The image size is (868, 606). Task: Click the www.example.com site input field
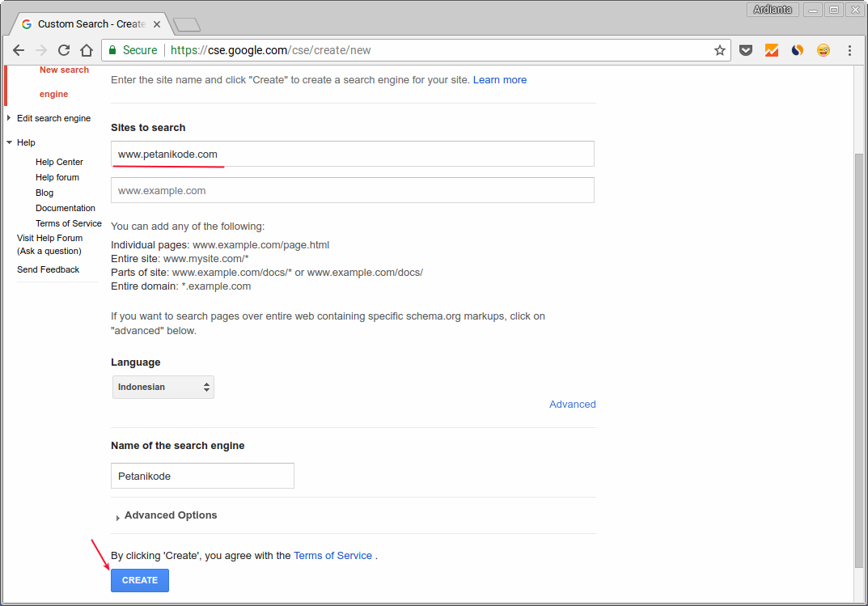[x=352, y=190]
